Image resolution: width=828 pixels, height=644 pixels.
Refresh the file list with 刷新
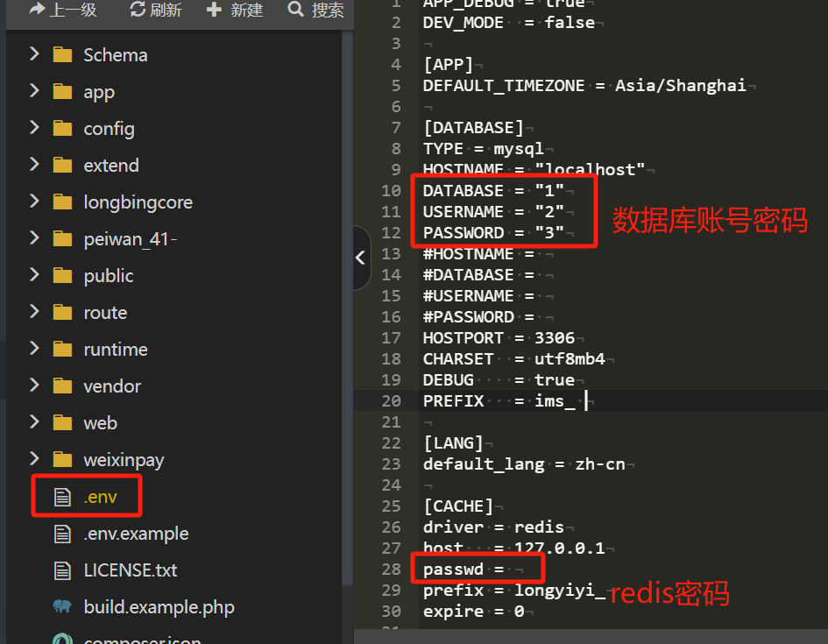coord(156,11)
